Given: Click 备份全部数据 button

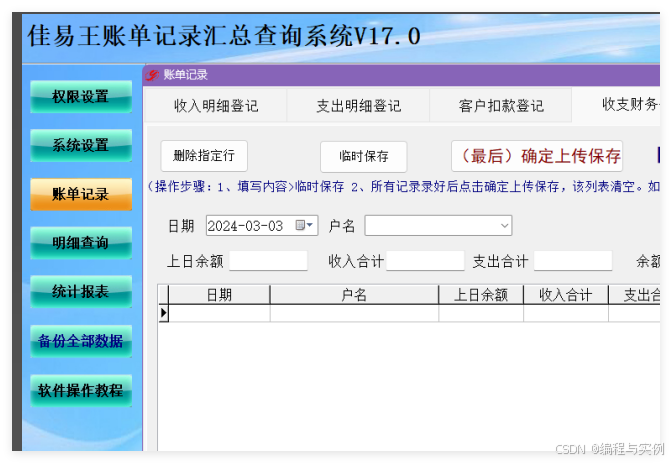Looking at the screenshot, I should (x=81, y=341).
